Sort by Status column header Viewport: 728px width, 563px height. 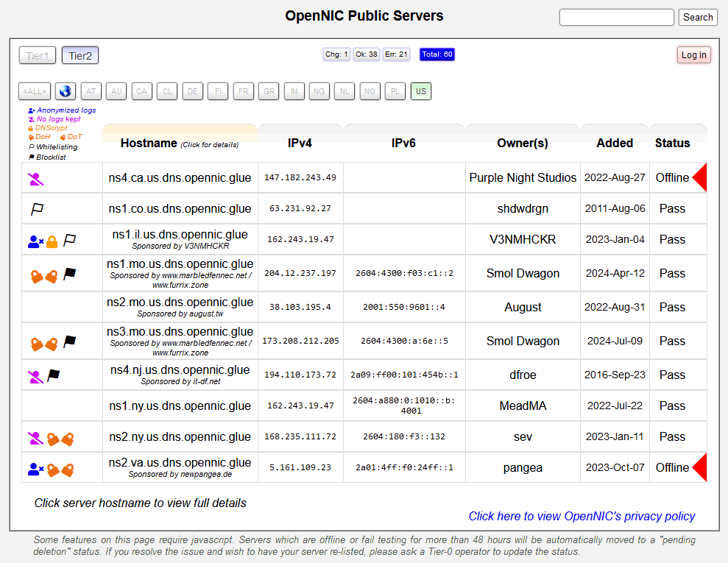coord(672,144)
